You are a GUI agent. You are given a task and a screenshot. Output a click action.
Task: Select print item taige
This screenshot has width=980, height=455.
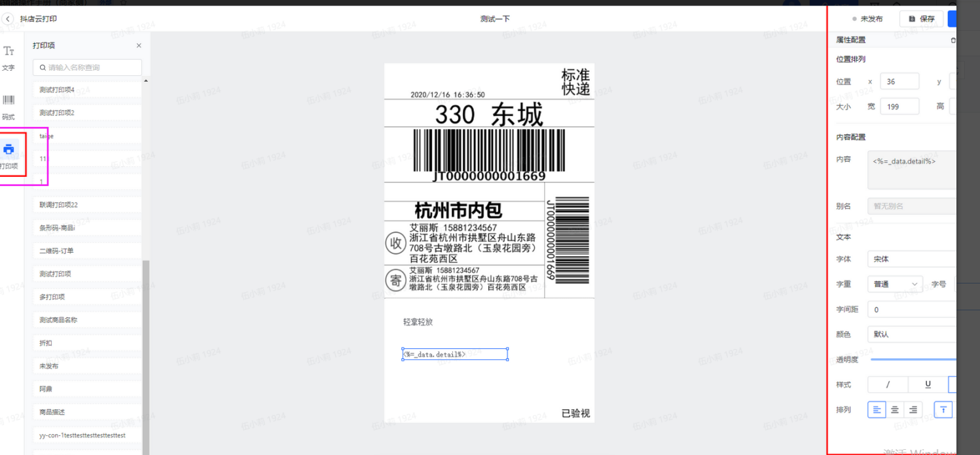coord(87,136)
